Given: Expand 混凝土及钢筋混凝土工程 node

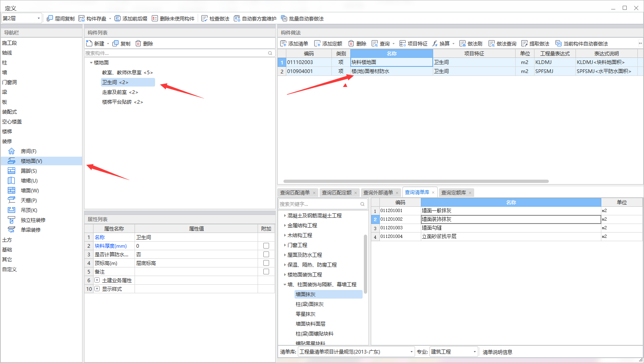Looking at the screenshot, I should [x=285, y=215].
